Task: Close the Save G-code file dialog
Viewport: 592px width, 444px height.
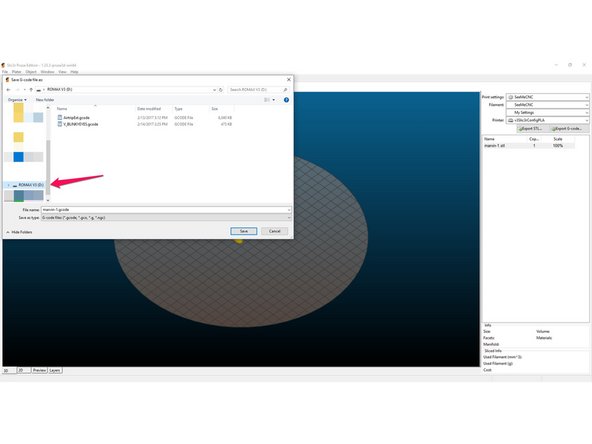Action: pyautogui.click(x=288, y=80)
